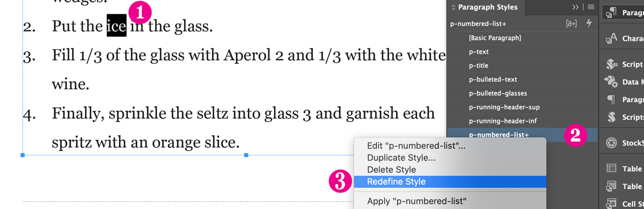Collapse panel using the double-arrow icon
Viewport: 644px width, 209px height.
pos(575,7)
